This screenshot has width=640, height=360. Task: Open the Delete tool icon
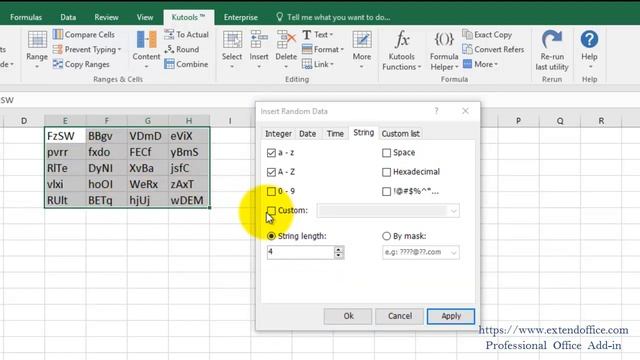coord(286,40)
